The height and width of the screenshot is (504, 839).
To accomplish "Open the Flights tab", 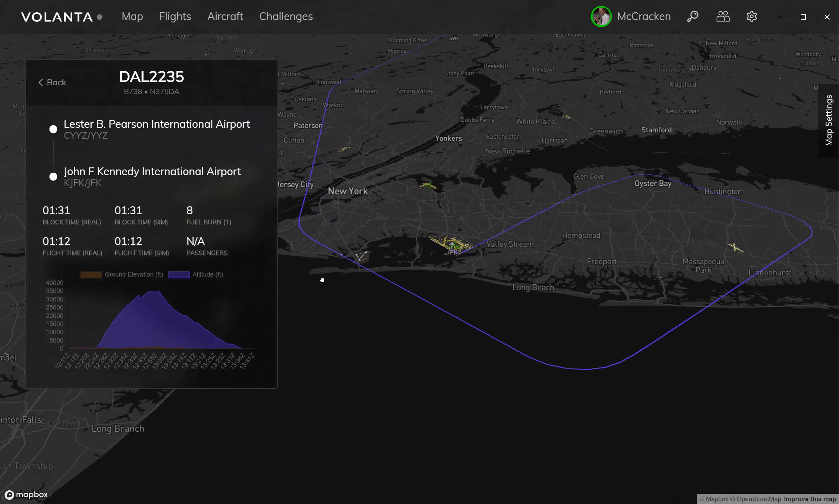I will [175, 16].
